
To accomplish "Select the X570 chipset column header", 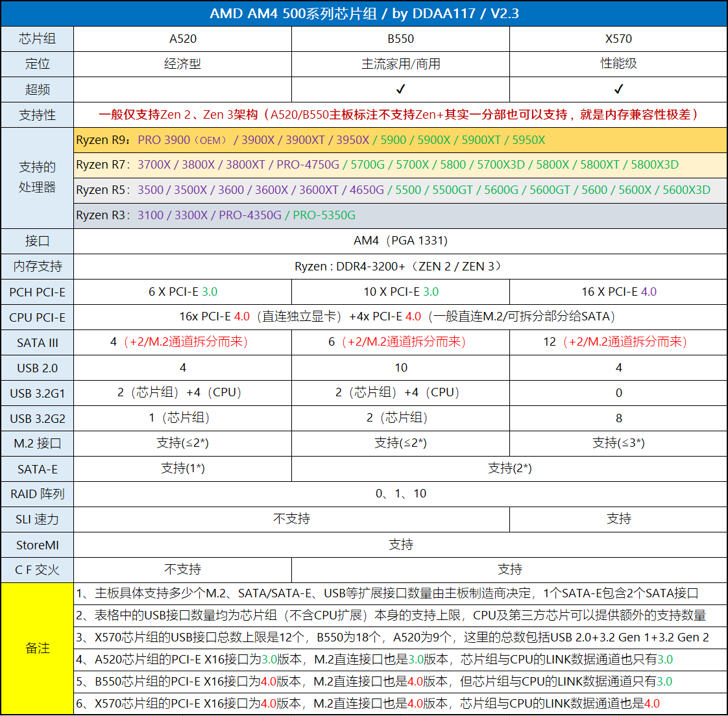I will click(x=618, y=39).
